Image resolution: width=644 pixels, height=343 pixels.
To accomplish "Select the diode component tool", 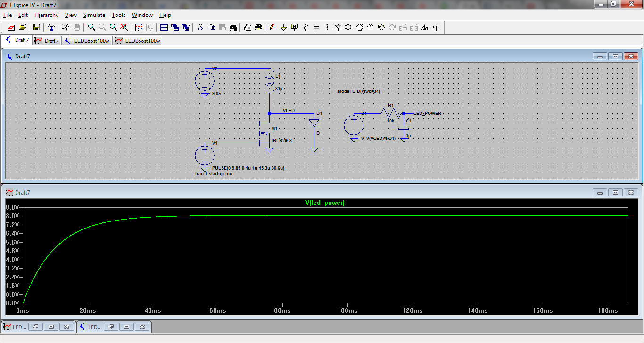I will [x=338, y=27].
